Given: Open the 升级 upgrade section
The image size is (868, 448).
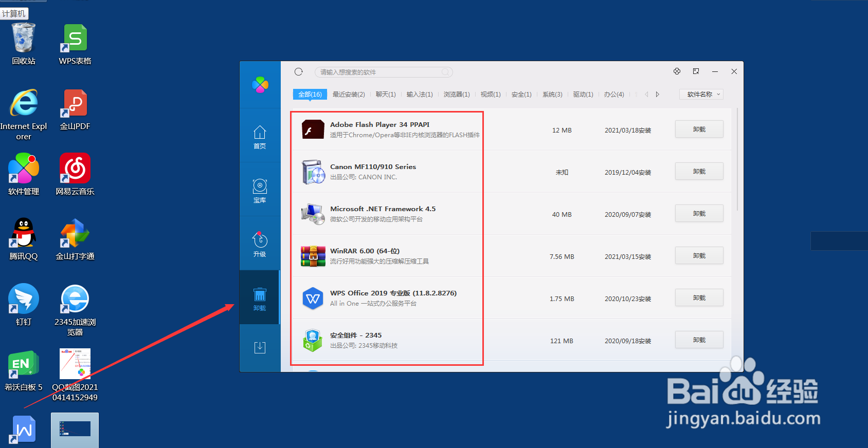Looking at the screenshot, I should [x=260, y=245].
